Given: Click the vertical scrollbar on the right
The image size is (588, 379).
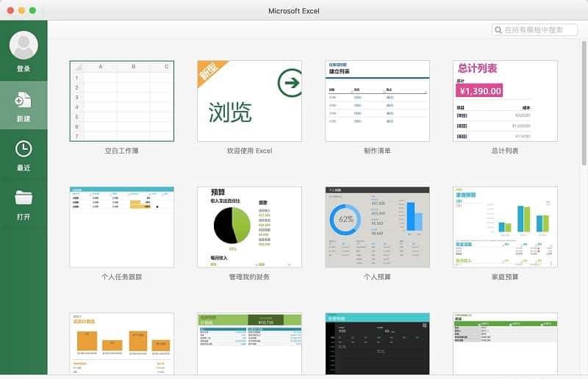Looking at the screenshot, I should pyautogui.click(x=584, y=95).
